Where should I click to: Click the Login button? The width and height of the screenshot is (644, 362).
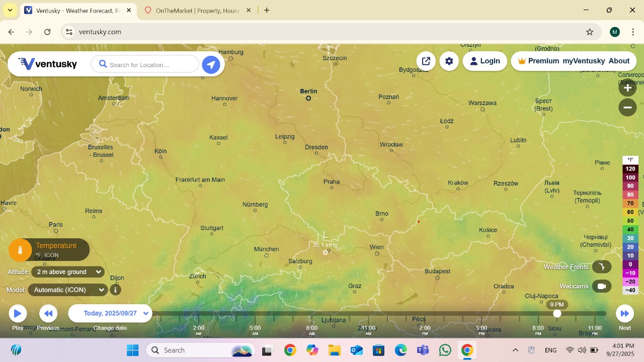click(x=485, y=61)
